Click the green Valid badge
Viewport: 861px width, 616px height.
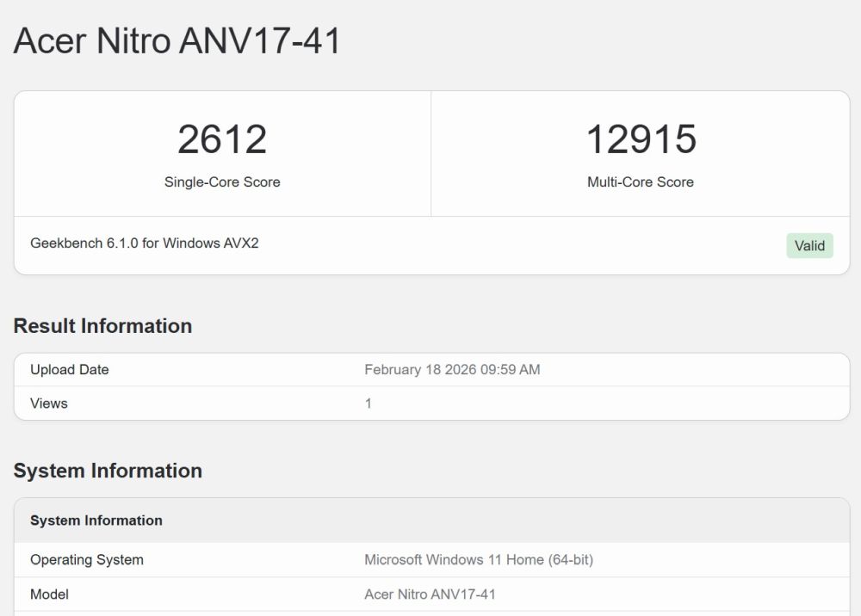809,246
